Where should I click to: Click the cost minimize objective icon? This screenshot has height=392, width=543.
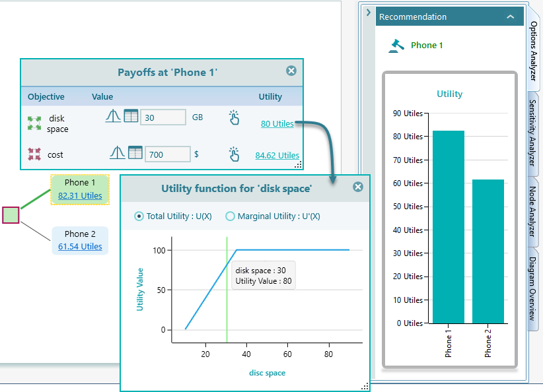coord(34,154)
